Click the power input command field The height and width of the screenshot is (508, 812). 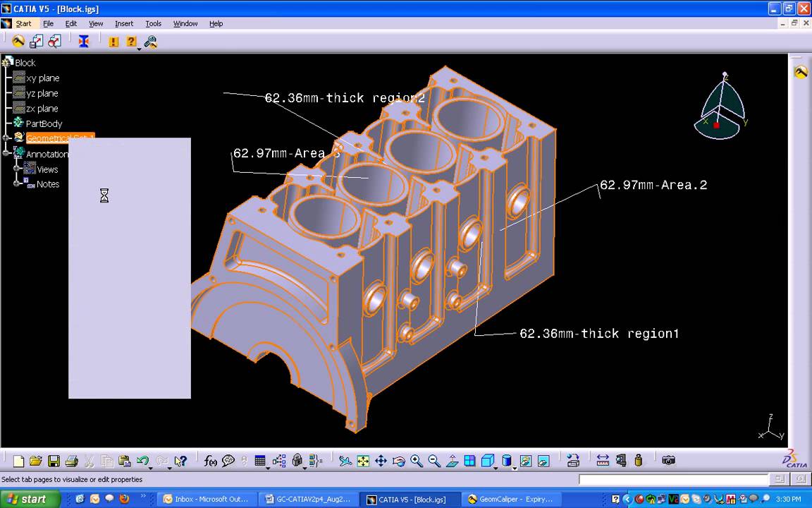pos(672,480)
